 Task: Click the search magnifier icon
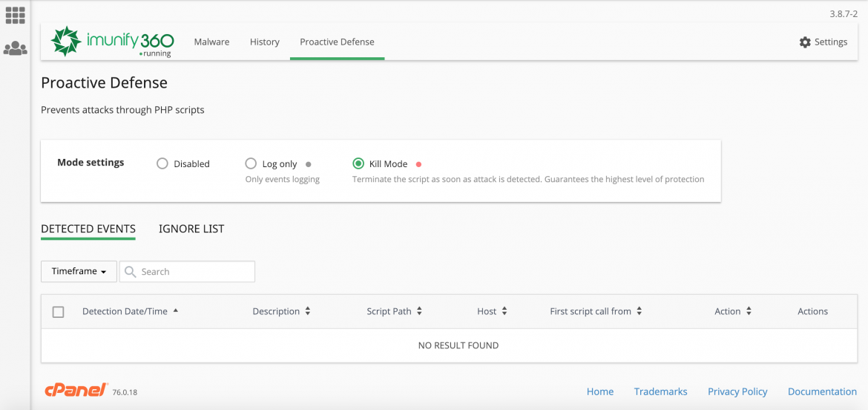click(130, 272)
